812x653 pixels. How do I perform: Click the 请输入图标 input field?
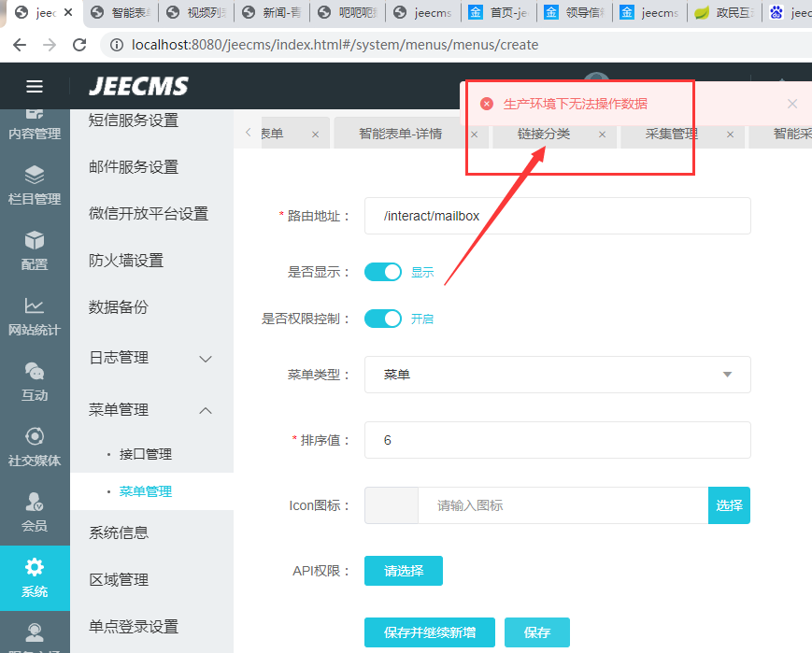coord(563,505)
